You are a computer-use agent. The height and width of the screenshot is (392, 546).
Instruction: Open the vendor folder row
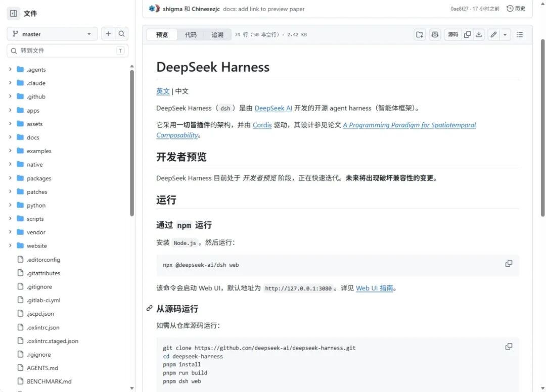[x=68, y=232]
